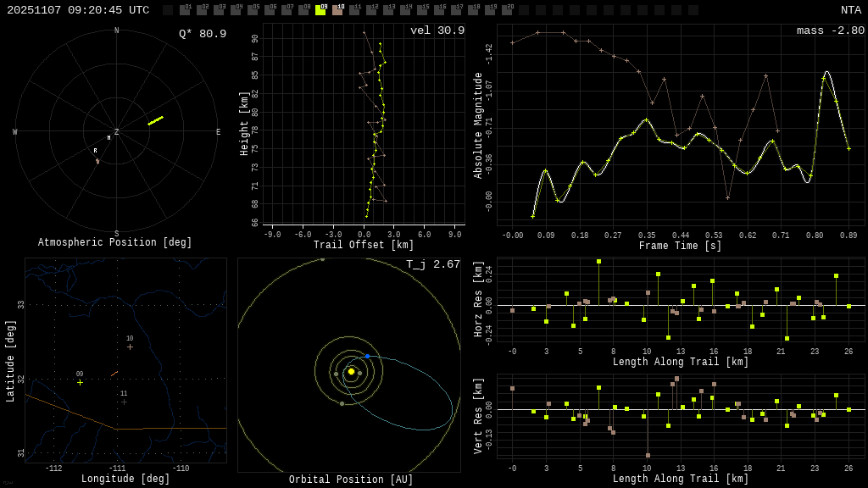Viewport: 868px width, 488px height.
Task: Click the tan station 10 indicator box
Action: point(337,10)
